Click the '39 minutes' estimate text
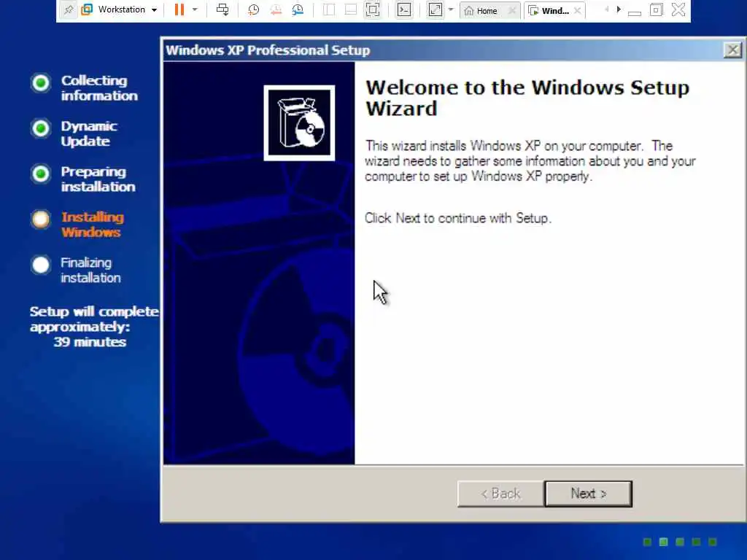Screen dimensions: 747x560 (90, 342)
